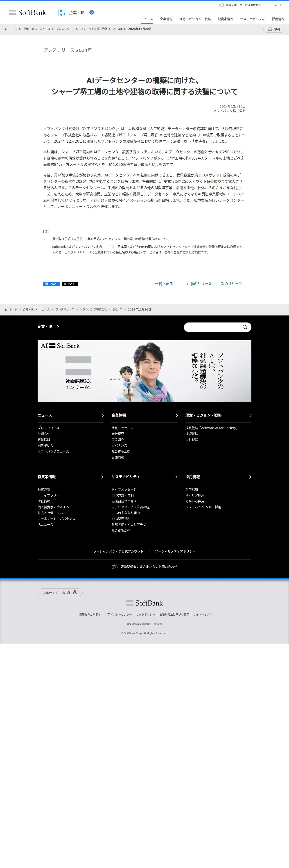Open the AI SoftBank promotional banner
289x868 pixels.
144,371
